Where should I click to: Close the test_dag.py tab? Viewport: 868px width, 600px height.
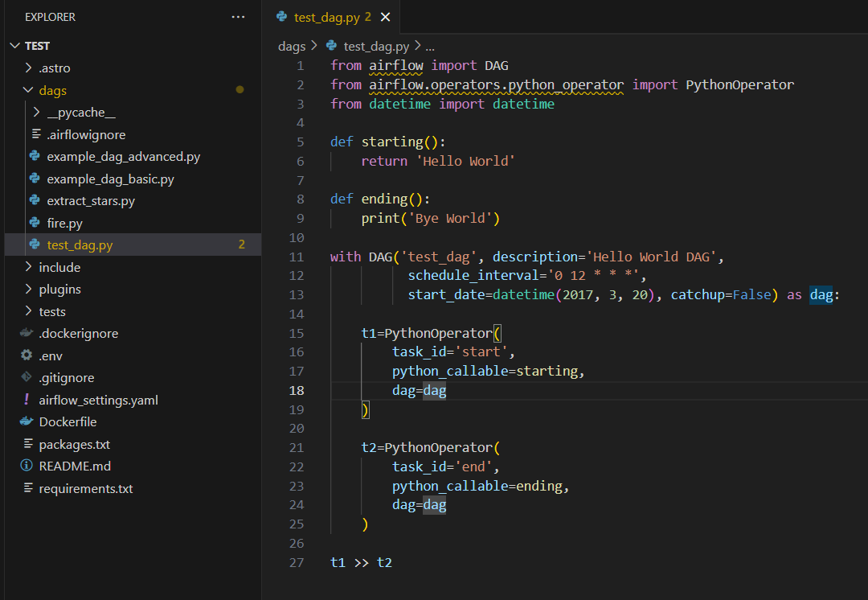(385, 17)
